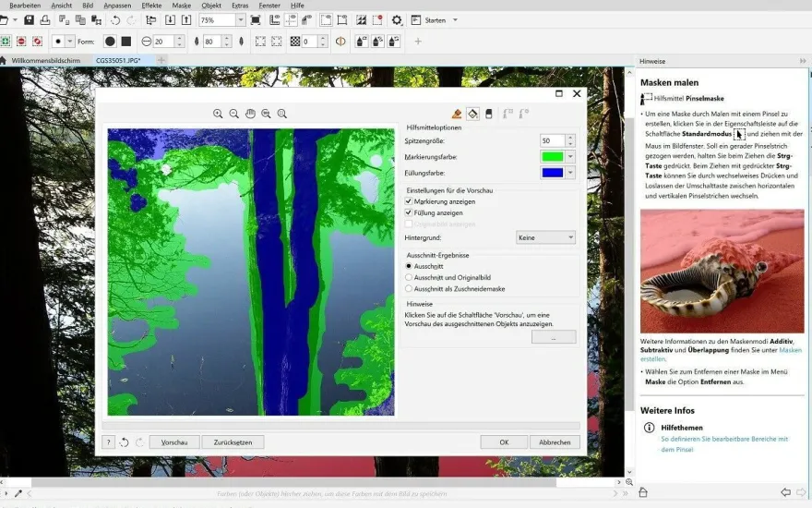Open the Objekt menu
The height and width of the screenshot is (508, 812).
click(211, 6)
